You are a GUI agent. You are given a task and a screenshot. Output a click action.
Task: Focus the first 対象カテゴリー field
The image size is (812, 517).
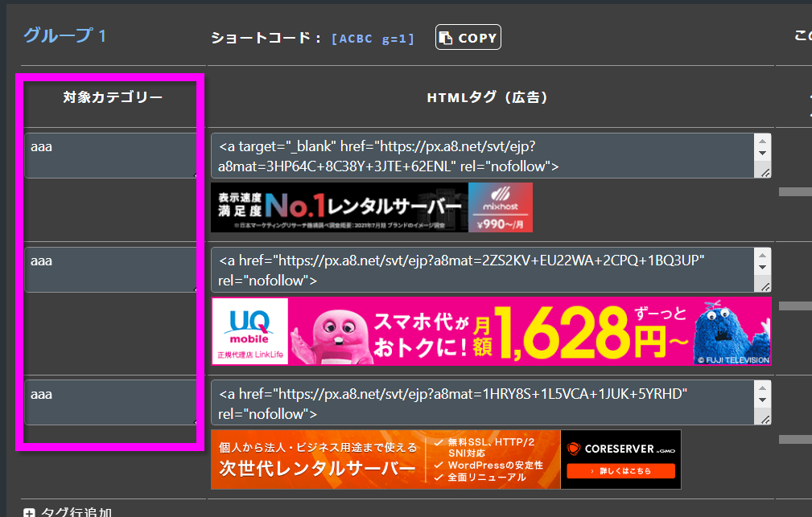109,155
